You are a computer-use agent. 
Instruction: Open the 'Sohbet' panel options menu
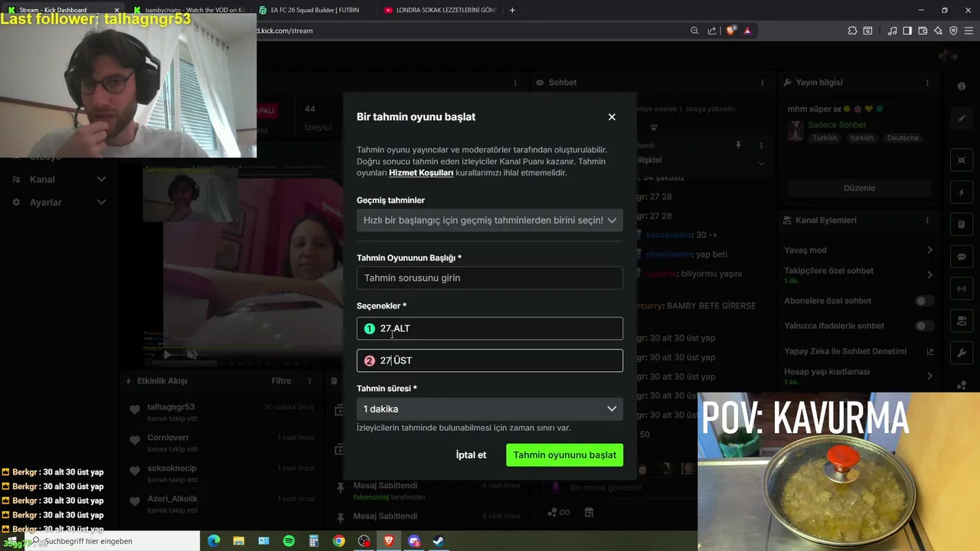click(762, 83)
